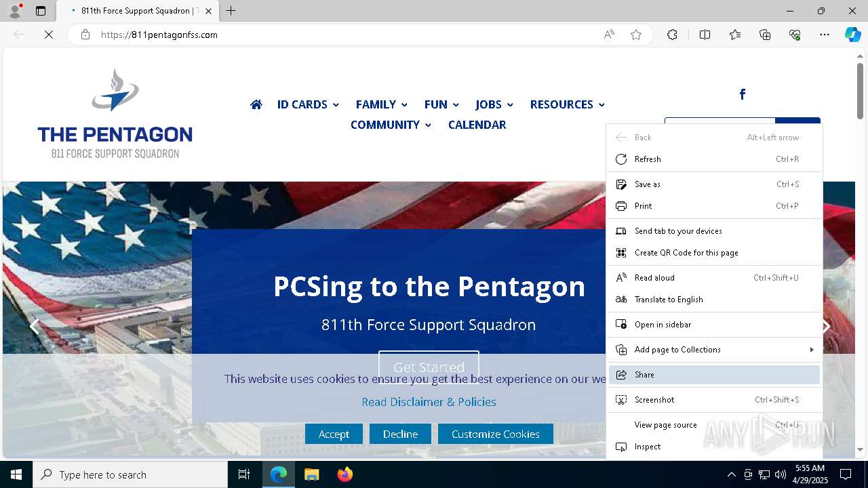868x488 pixels.
Task: Open Settings and more ellipsis menu
Action: click(825, 35)
